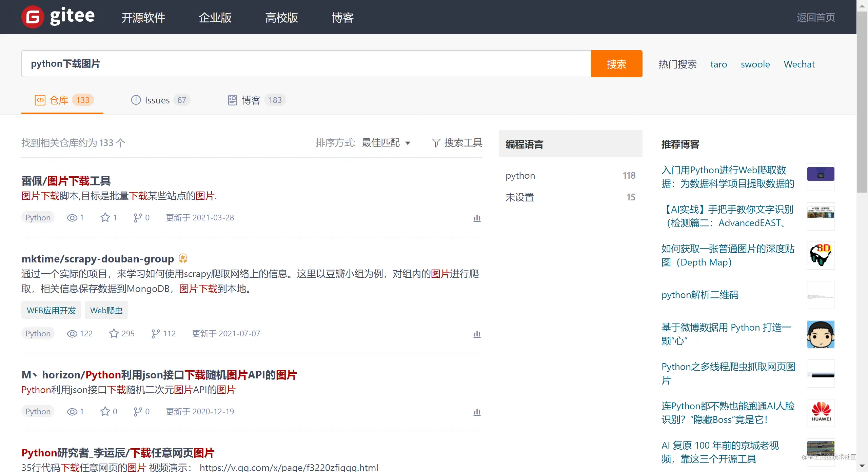Click the fork icon on scrapy-douban-group

[x=155, y=334]
